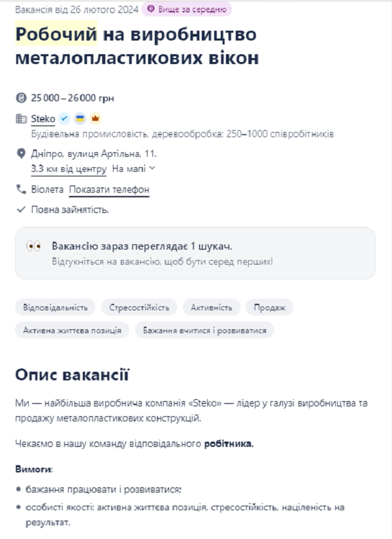Select "Бажання вчитися і розвиватися" tag
Image resolution: width=392 pixels, height=539 pixels.
[204, 331]
